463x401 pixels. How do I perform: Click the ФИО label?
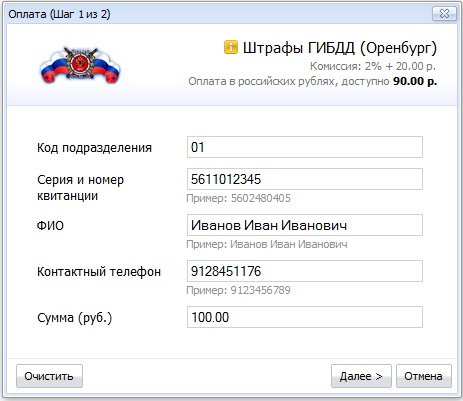[x=50, y=226]
